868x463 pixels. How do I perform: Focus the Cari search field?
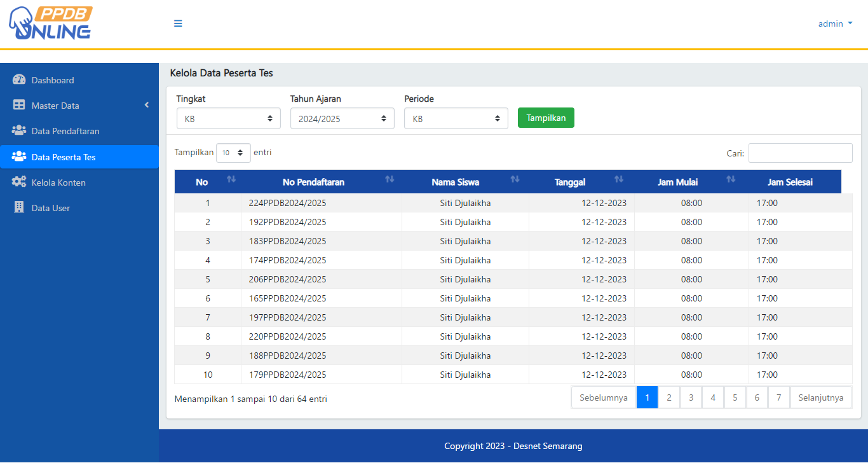(x=800, y=153)
